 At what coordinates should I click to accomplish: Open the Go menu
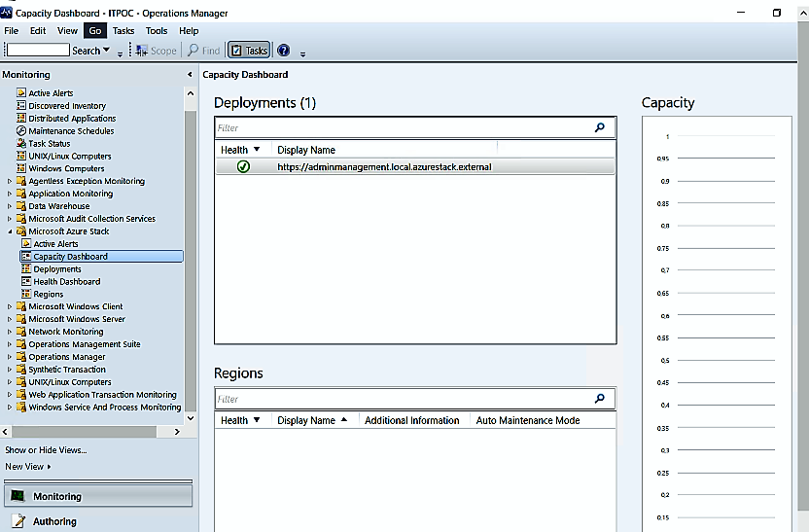94,31
